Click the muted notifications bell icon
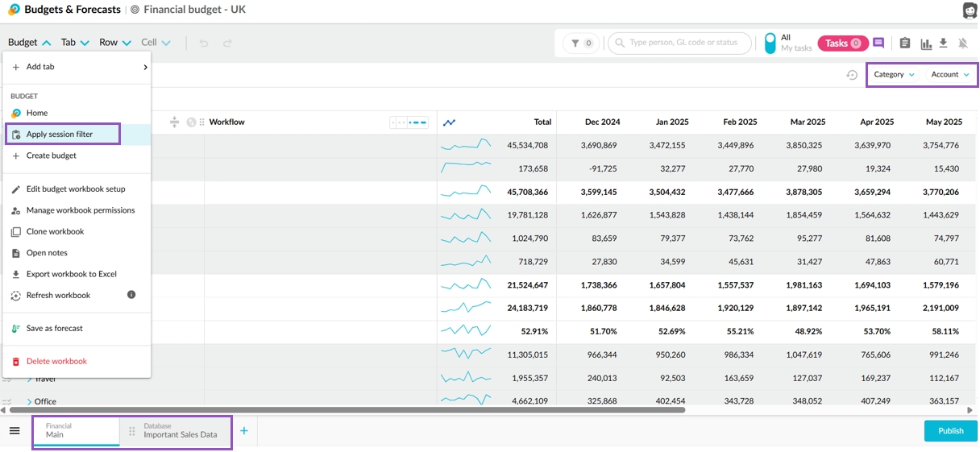This screenshot has width=980, height=452. (x=962, y=44)
